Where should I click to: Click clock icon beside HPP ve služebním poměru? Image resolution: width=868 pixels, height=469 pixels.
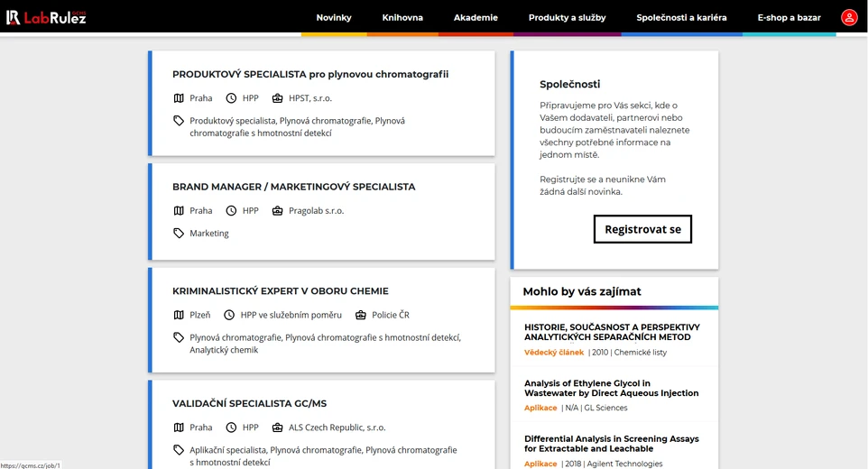(x=229, y=315)
